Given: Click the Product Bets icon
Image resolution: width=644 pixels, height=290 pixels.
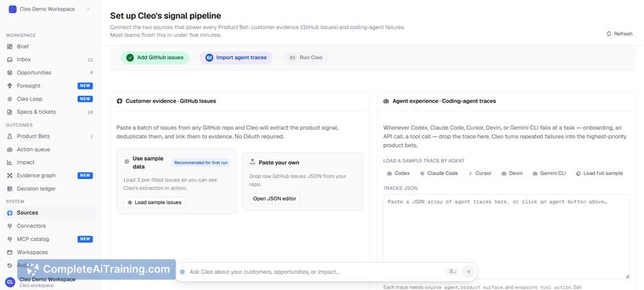Looking at the screenshot, I should pyautogui.click(x=10, y=136).
